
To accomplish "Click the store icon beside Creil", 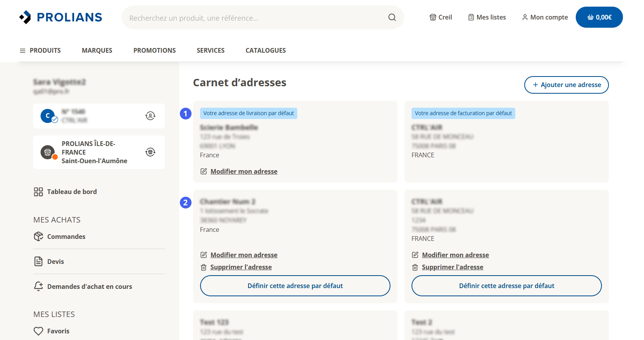I will 433,17.
